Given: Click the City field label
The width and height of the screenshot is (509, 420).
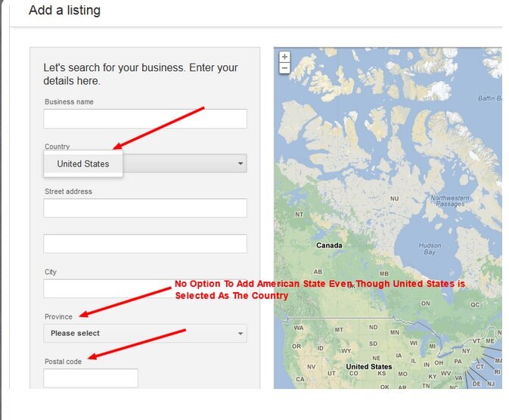Looking at the screenshot, I should click(x=51, y=272).
